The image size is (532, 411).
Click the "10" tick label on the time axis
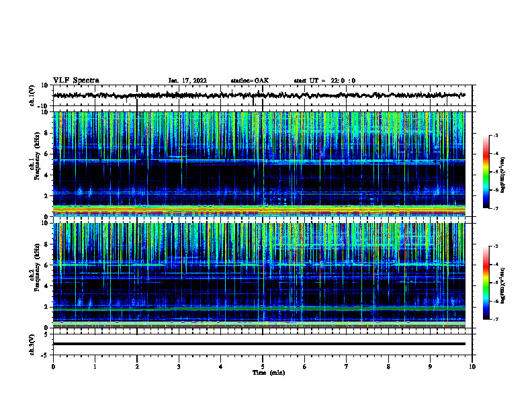click(472, 367)
